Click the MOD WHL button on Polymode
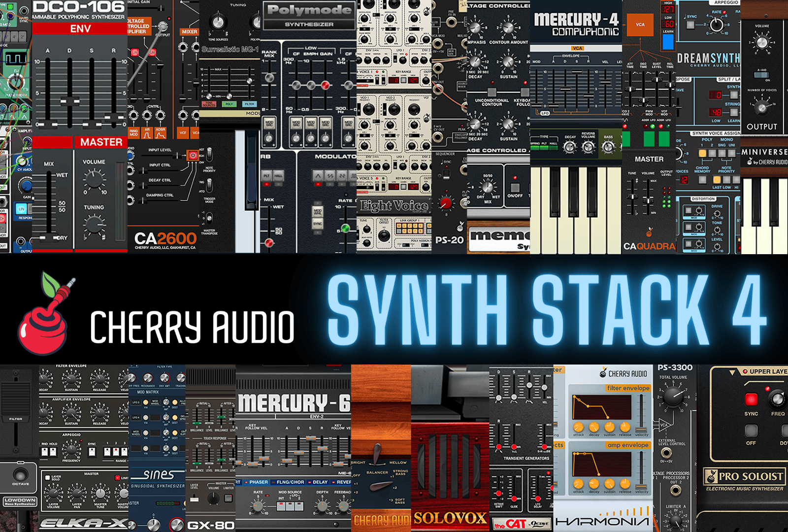Screen dimensions: 788x532 pos(317,212)
